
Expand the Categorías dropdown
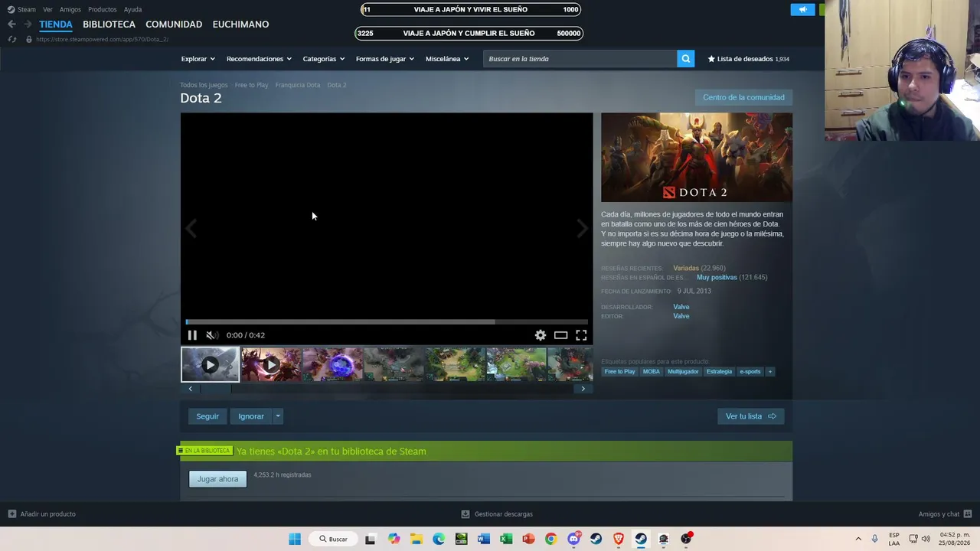[x=323, y=59]
